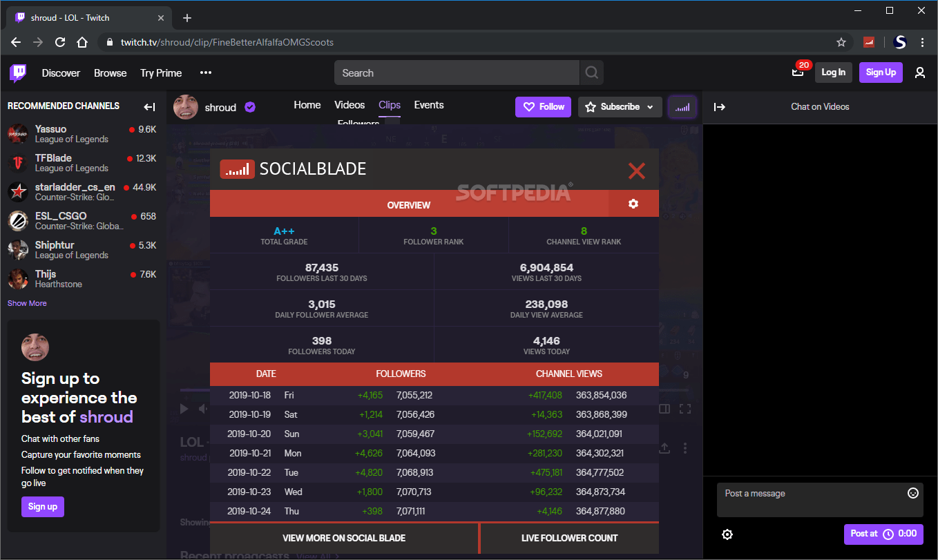938x560 pixels.
Task: Open the ESL_CSGO channel
Action: click(83, 221)
